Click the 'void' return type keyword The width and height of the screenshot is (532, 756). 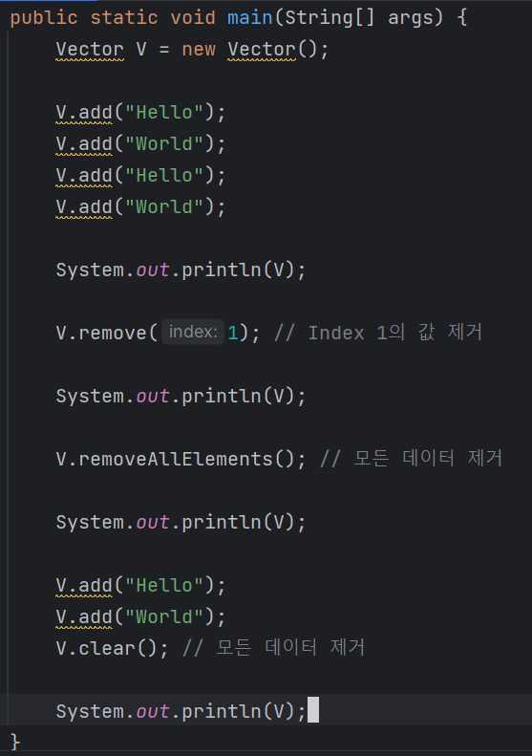pos(193,18)
